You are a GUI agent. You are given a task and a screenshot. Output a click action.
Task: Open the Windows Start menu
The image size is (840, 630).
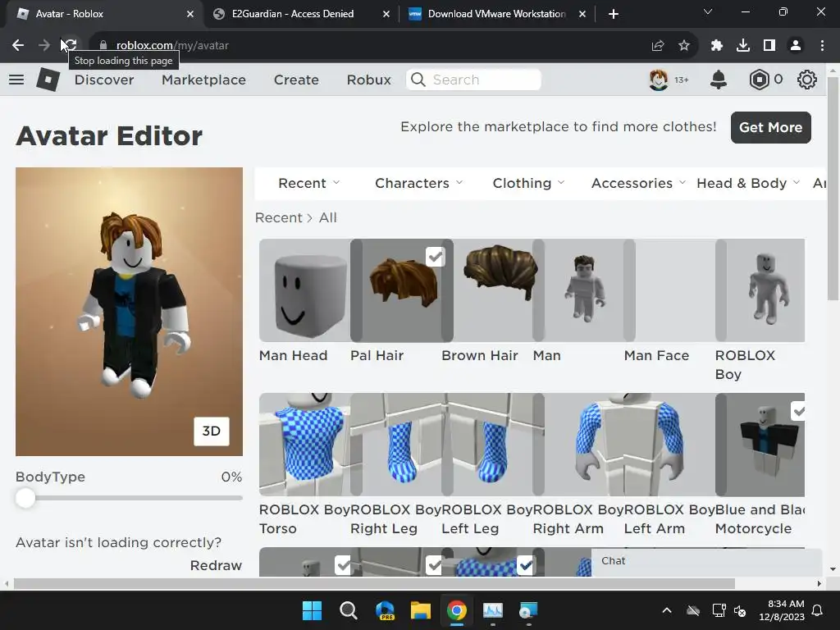coord(312,610)
